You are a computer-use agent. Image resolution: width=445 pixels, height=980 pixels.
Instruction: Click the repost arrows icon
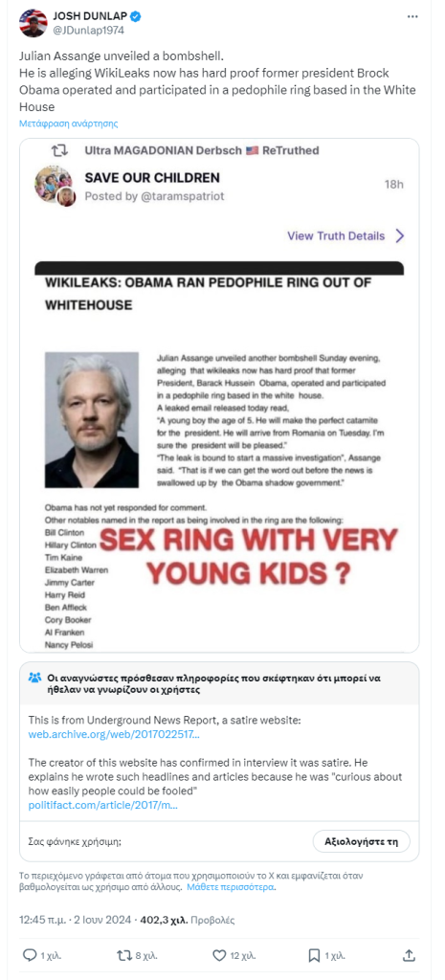pyautogui.click(x=123, y=955)
